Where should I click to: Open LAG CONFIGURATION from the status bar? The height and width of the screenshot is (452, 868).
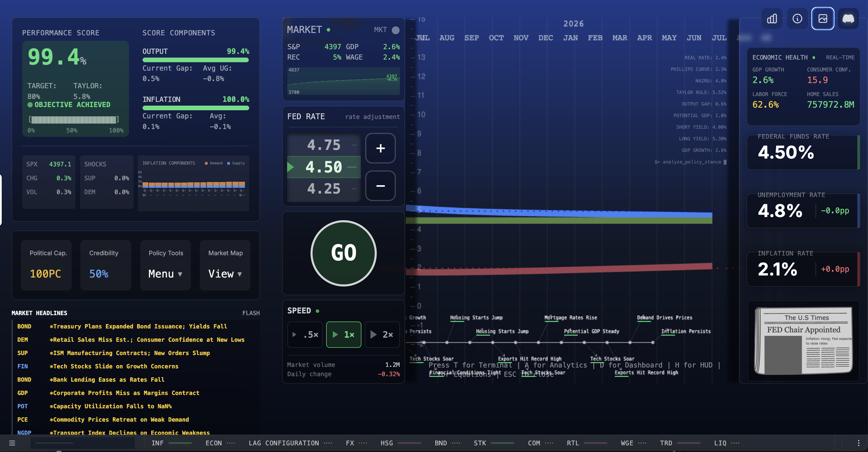click(284, 443)
